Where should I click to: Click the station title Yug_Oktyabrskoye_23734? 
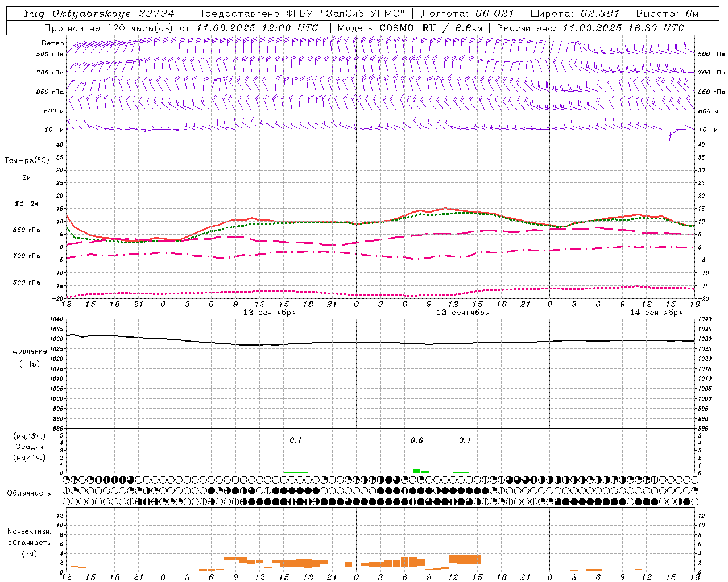[99, 14]
